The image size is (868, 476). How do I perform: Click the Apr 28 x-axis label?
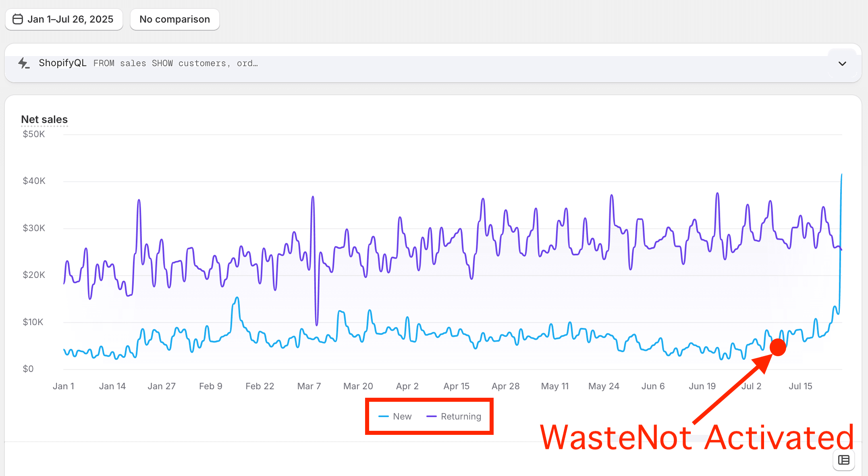coord(506,386)
